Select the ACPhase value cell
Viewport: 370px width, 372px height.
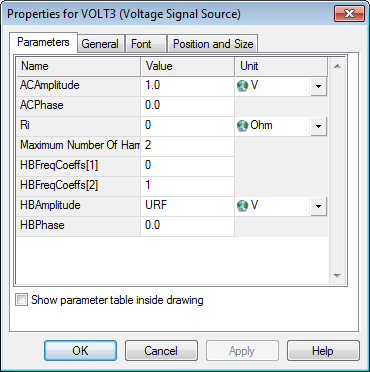click(x=188, y=106)
